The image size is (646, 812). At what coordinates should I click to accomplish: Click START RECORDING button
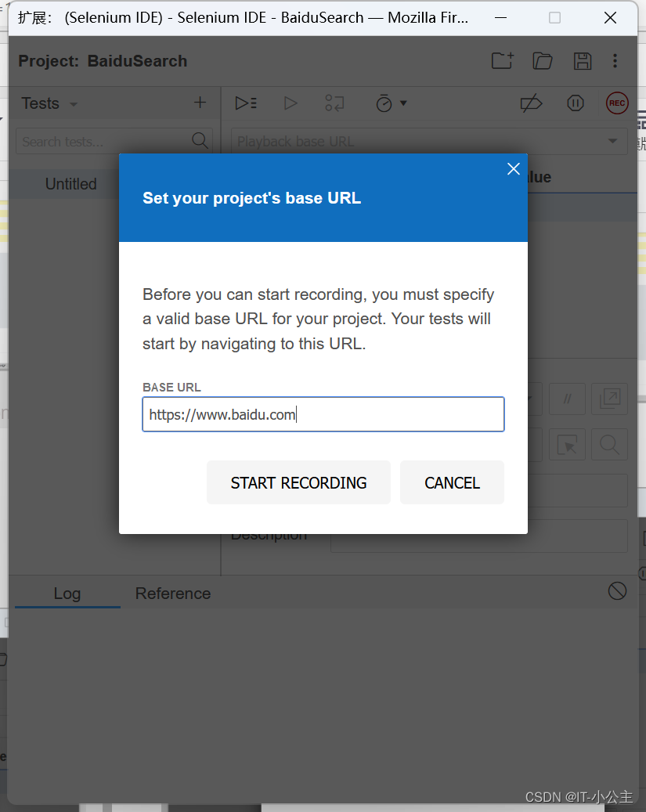(298, 482)
